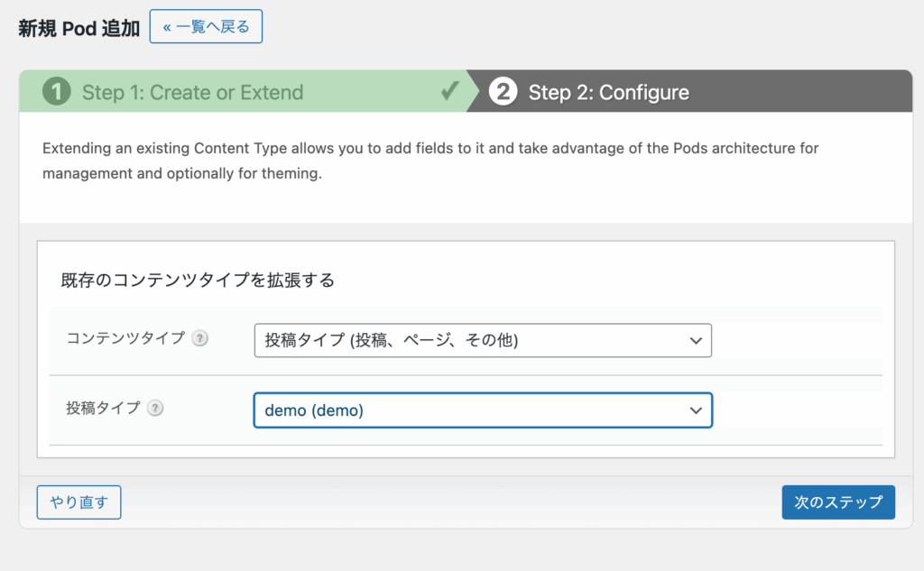This screenshot has width=924, height=571.
Task: Click the chevron arrow of the コンテンツタイプ select
Action: [695, 341]
